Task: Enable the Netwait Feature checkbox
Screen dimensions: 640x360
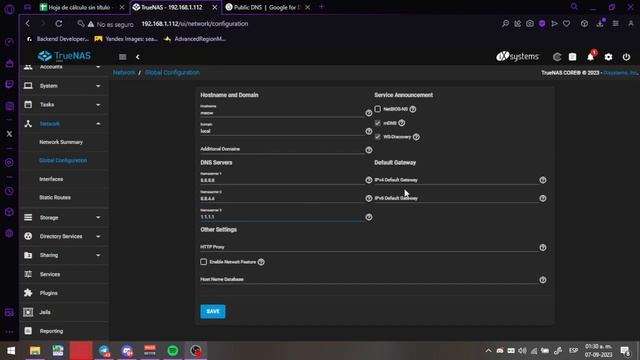Action: point(204,262)
